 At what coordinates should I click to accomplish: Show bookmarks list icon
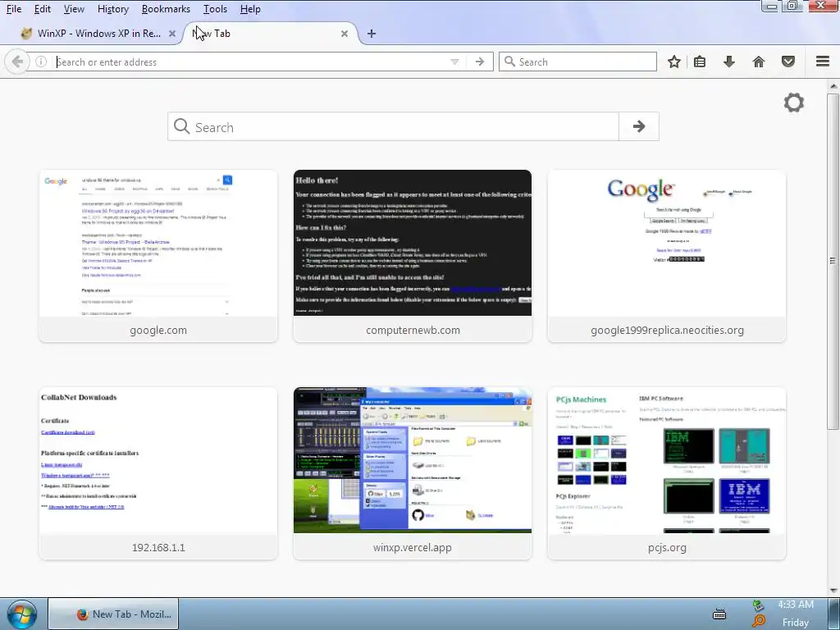[x=700, y=62]
